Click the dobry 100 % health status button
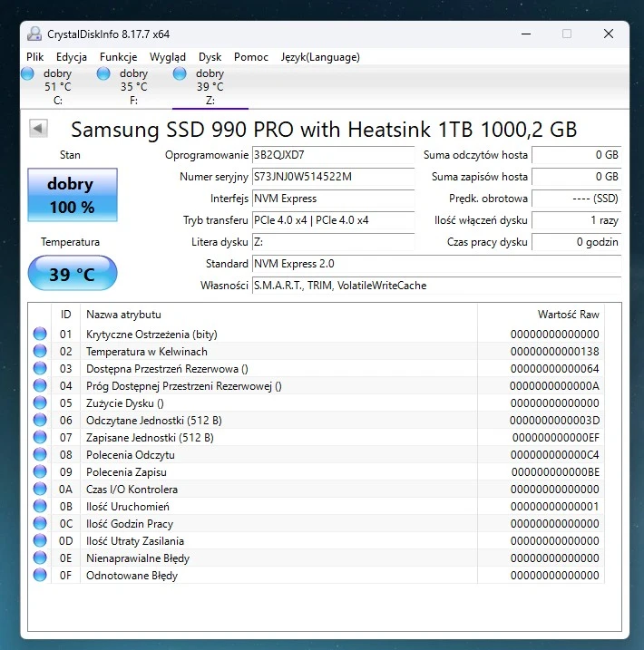Image resolution: width=644 pixels, height=650 pixels. click(72, 195)
